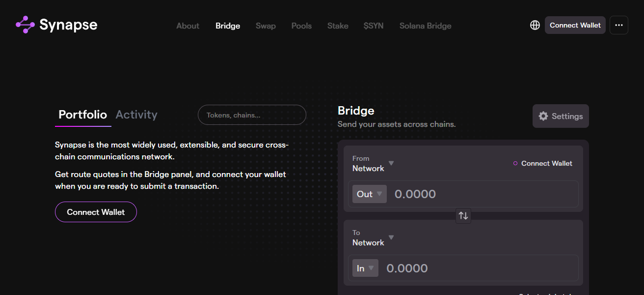Open the Stake section
This screenshot has height=295, width=644.
point(338,26)
